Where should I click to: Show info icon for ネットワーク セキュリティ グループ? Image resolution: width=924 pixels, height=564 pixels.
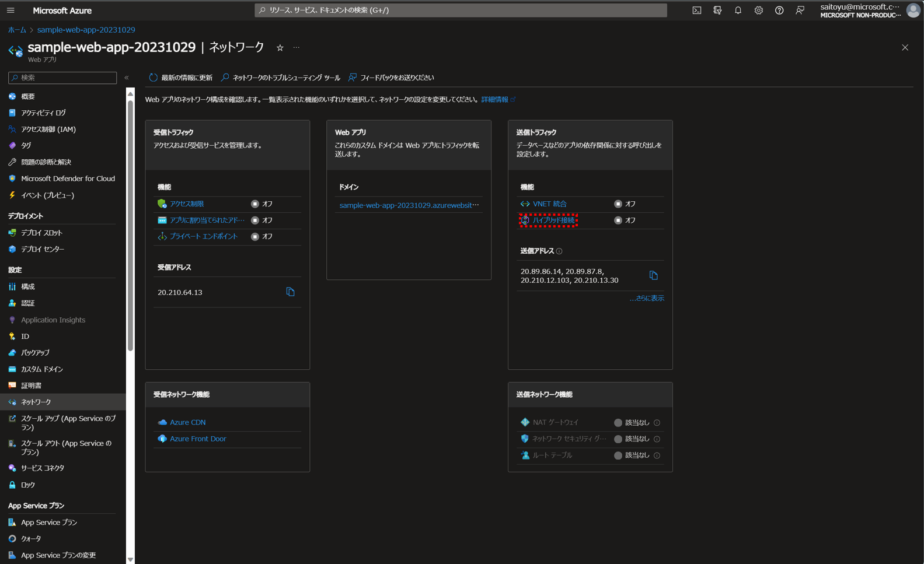(657, 439)
